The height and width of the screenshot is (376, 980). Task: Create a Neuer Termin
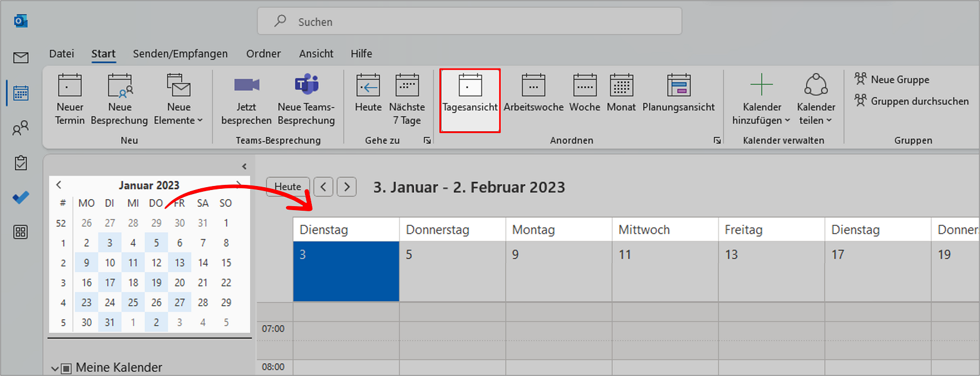(70, 100)
